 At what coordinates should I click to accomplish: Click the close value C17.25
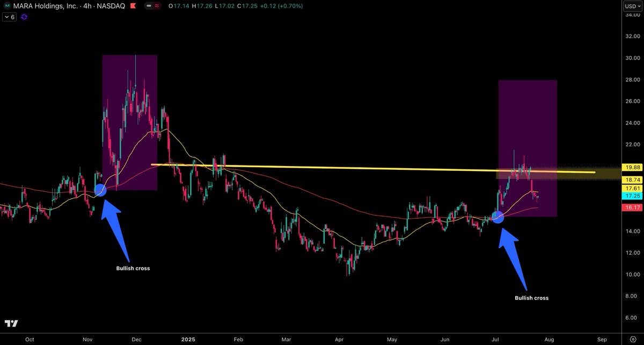[x=248, y=6]
